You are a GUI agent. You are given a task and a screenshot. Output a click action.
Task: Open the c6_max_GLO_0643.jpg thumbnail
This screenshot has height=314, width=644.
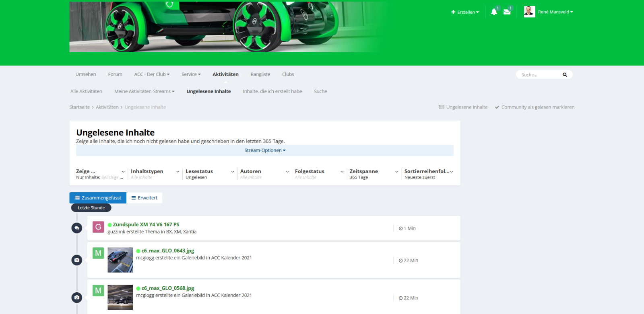tap(120, 260)
